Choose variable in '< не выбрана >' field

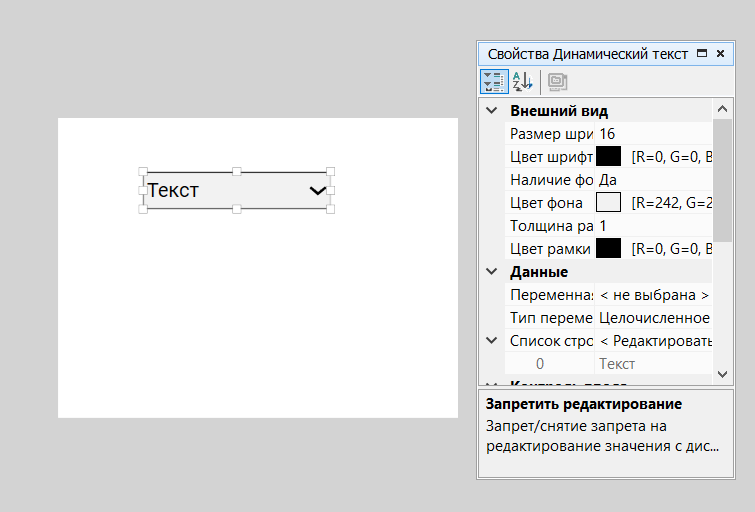[x=653, y=295]
